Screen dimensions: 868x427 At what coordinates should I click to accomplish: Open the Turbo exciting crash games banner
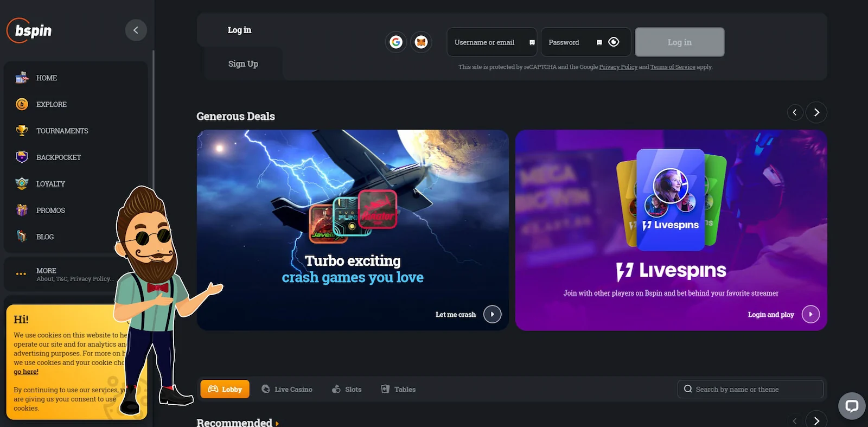coord(353,230)
